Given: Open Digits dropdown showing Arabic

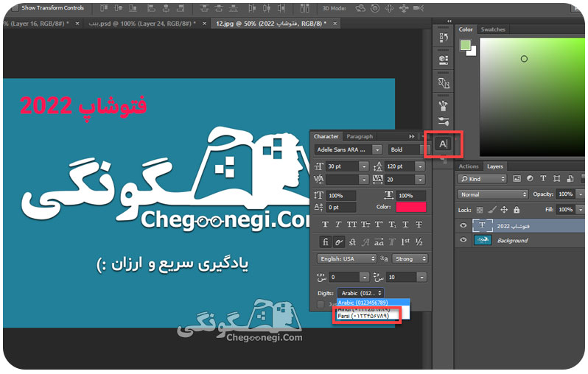Looking at the screenshot, I should point(361,293).
